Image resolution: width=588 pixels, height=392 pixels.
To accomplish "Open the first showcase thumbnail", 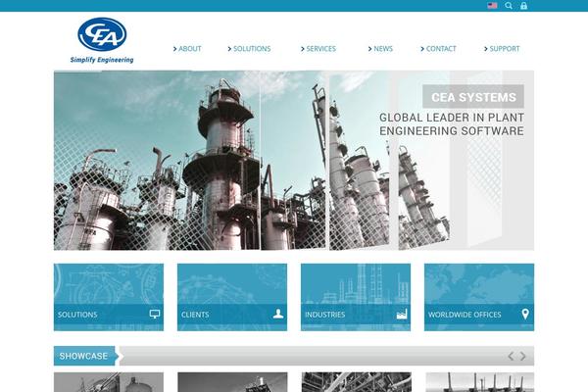I will (109, 382).
